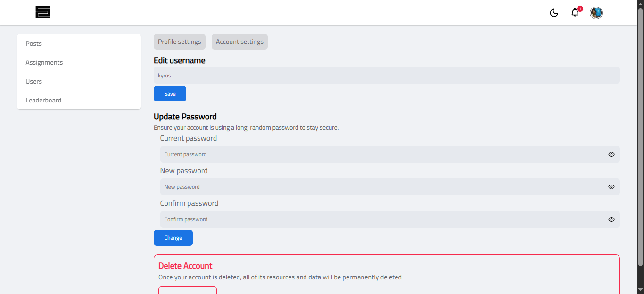Select the New password input field
644x294 pixels.
[382, 187]
